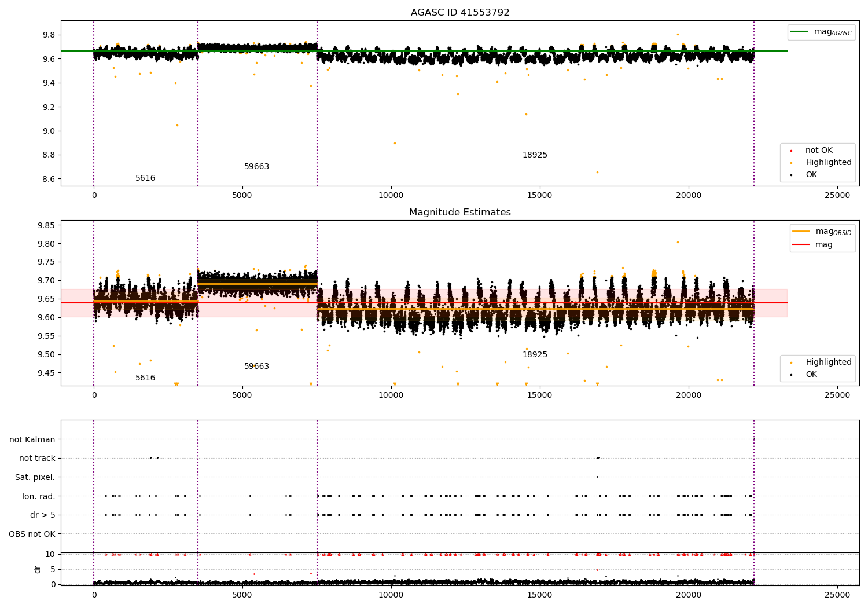This screenshot has height=608, width=868.
Task: Click the '8.8' y-tick in the top plot
Action: (x=49, y=155)
